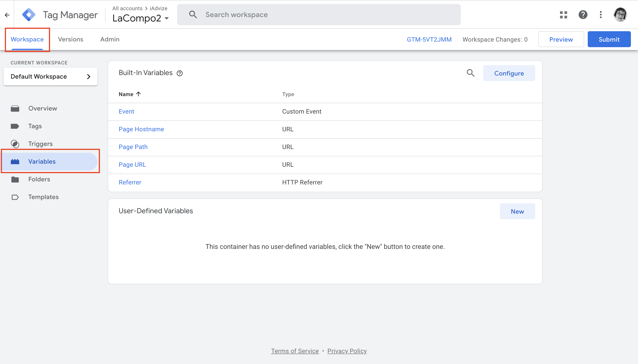Click the Type column header

coord(288,94)
